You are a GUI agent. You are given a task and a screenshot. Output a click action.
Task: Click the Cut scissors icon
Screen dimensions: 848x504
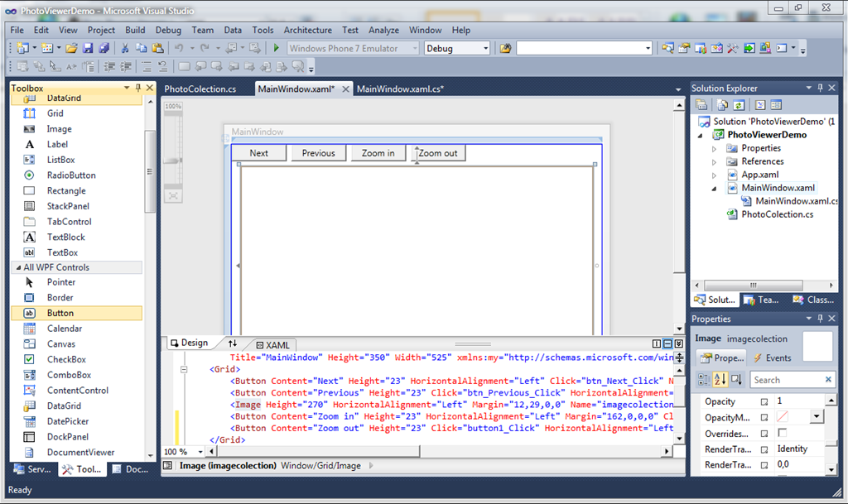[x=125, y=49]
